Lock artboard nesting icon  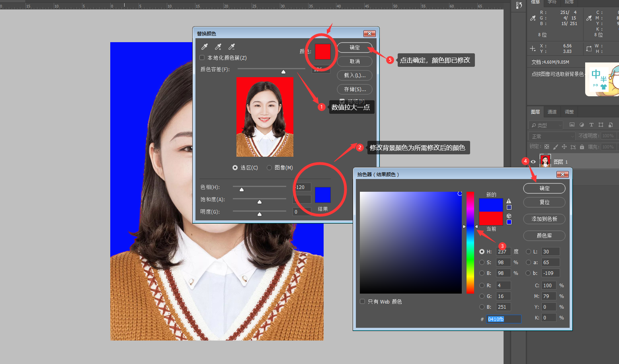pyautogui.click(x=573, y=147)
